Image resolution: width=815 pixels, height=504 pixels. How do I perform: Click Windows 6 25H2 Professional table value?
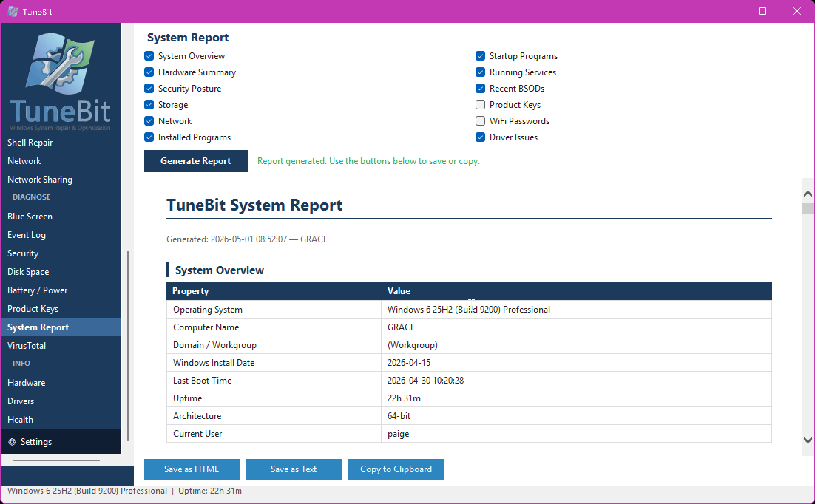tap(469, 309)
